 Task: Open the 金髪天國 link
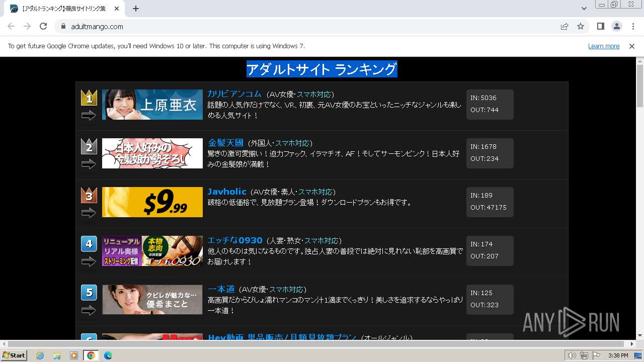(225, 143)
